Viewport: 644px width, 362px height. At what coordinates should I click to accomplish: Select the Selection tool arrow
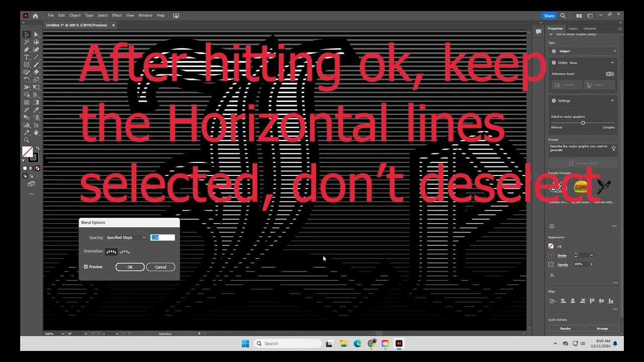27,35
